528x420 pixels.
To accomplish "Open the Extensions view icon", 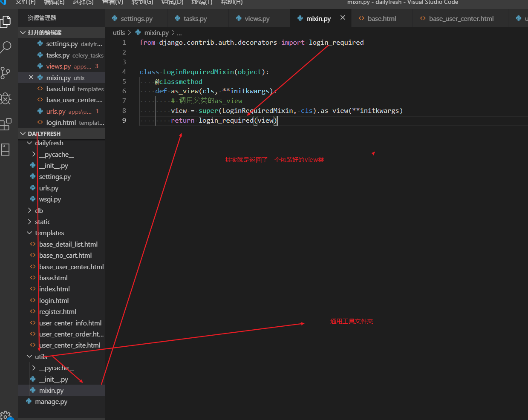I will coord(6,124).
